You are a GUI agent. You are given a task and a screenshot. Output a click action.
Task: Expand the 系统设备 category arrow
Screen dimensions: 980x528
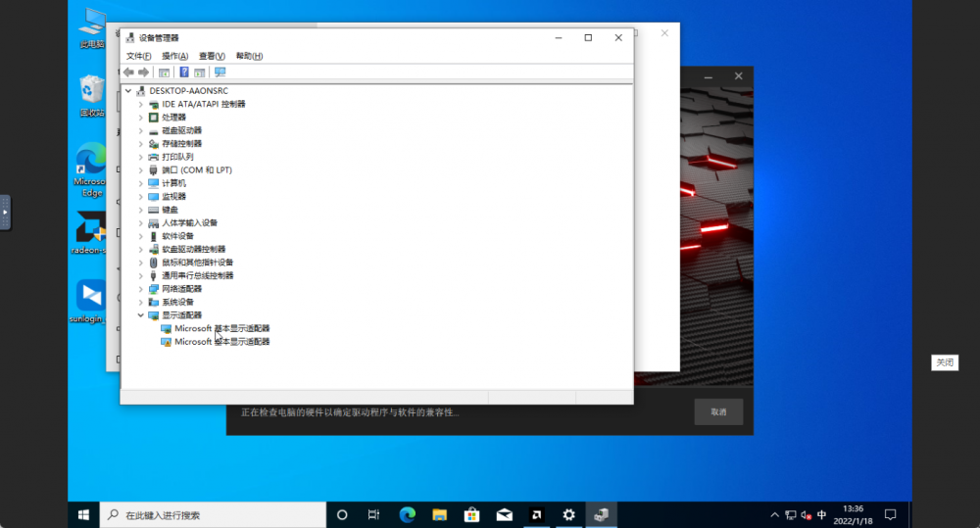[x=140, y=302]
